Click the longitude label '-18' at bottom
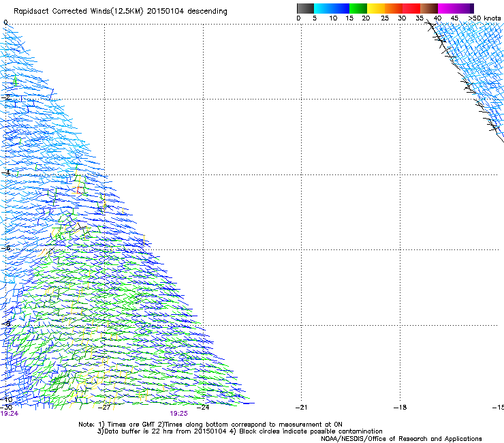Viewport: 504px width, 443px height. point(400,408)
